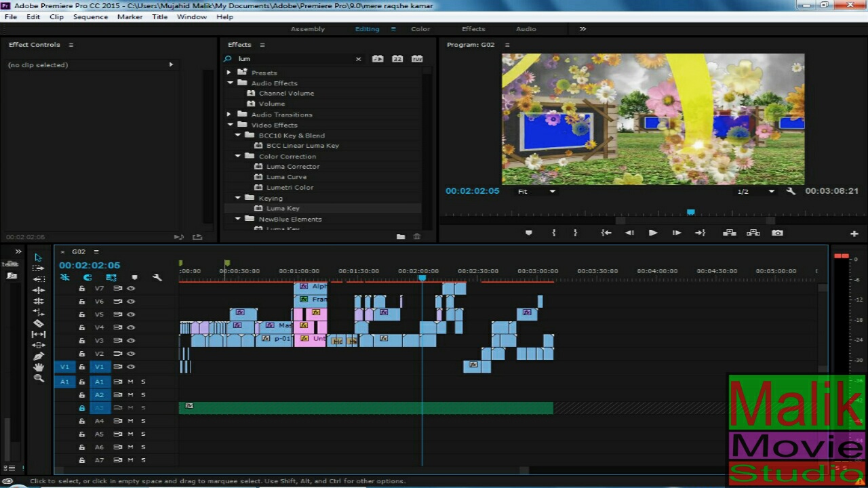Collapse the BCC10 Key & Blend folder
This screenshot has width=868, height=488.
pyautogui.click(x=238, y=135)
